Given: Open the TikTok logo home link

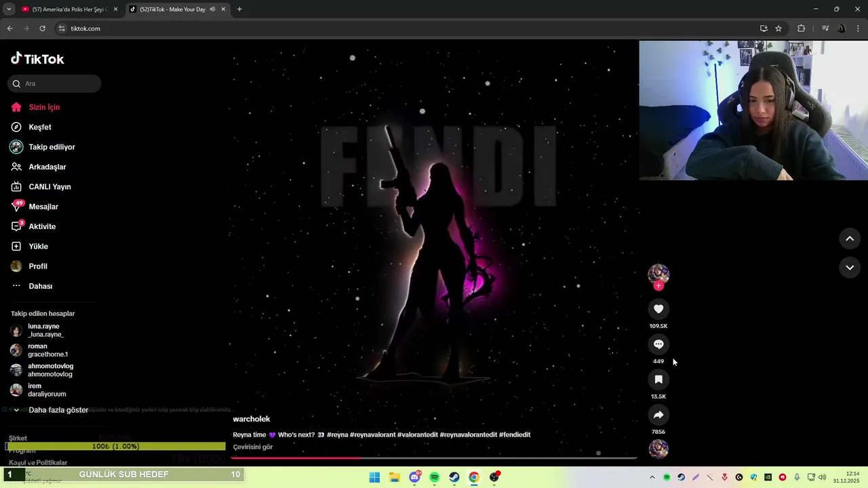Looking at the screenshot, I should click(37, 59).
